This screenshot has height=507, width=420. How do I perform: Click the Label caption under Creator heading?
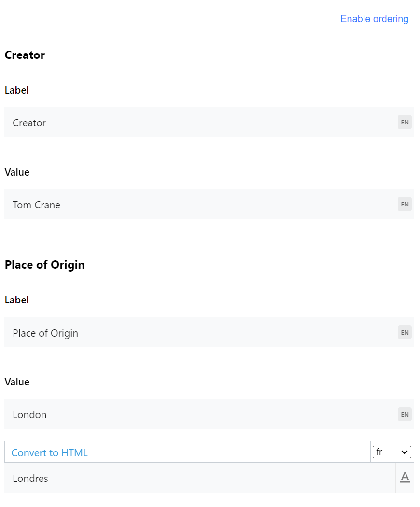coord(16,90)
